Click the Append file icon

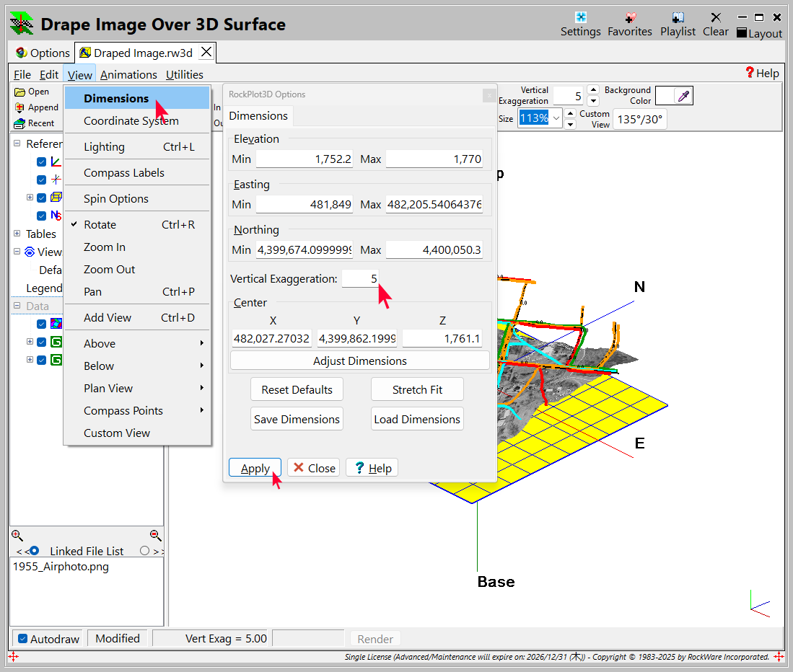pyautogui.click(x=19, y=107)
